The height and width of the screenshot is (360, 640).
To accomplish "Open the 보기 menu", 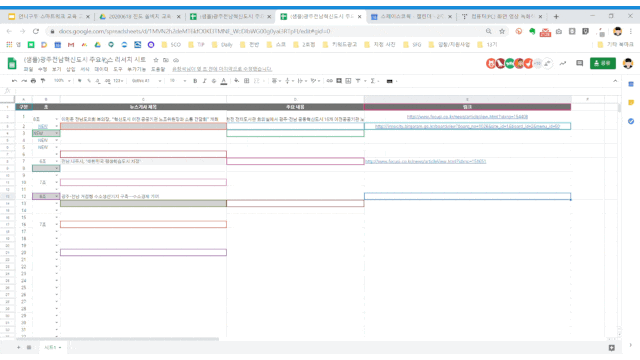I will point(56,69).
